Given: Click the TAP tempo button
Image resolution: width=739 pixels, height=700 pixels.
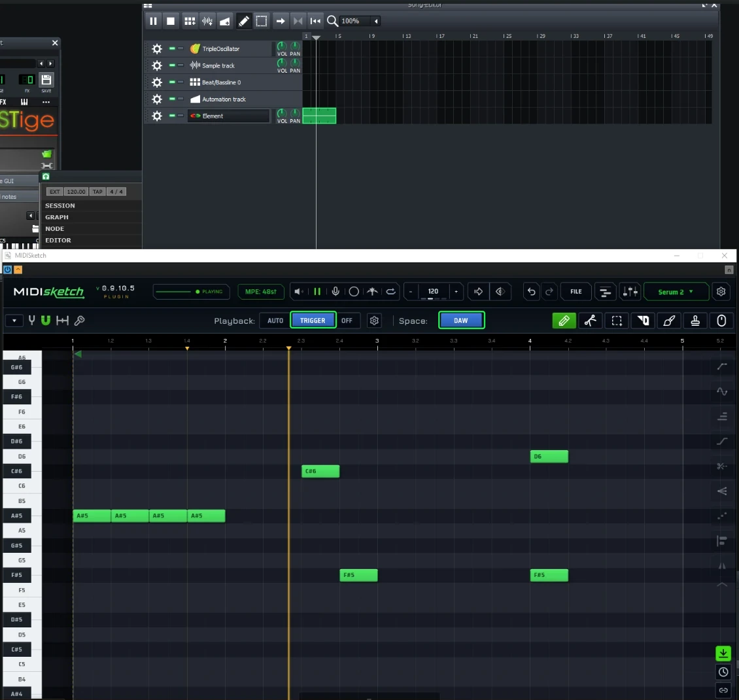Looking at the screenshot, I should [97, 192].
